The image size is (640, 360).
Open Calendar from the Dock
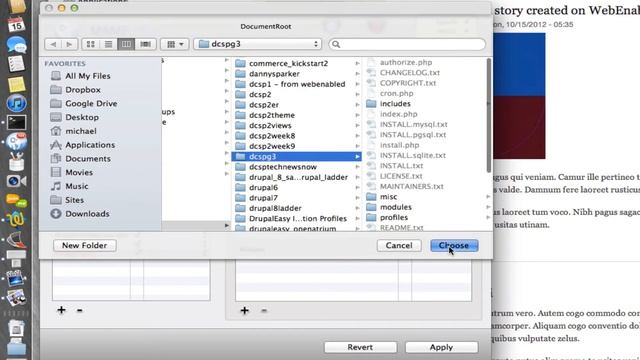coord(16,24)
